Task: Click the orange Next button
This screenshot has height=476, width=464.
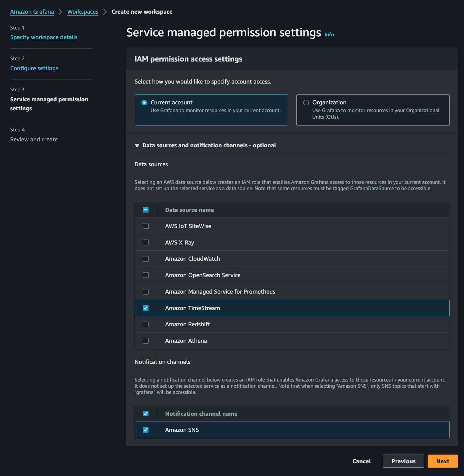Action: click(x=443, y=461)
